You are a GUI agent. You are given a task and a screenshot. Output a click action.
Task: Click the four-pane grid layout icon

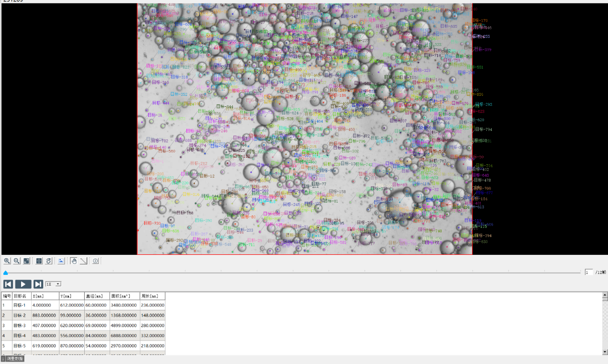click(39, 261)
